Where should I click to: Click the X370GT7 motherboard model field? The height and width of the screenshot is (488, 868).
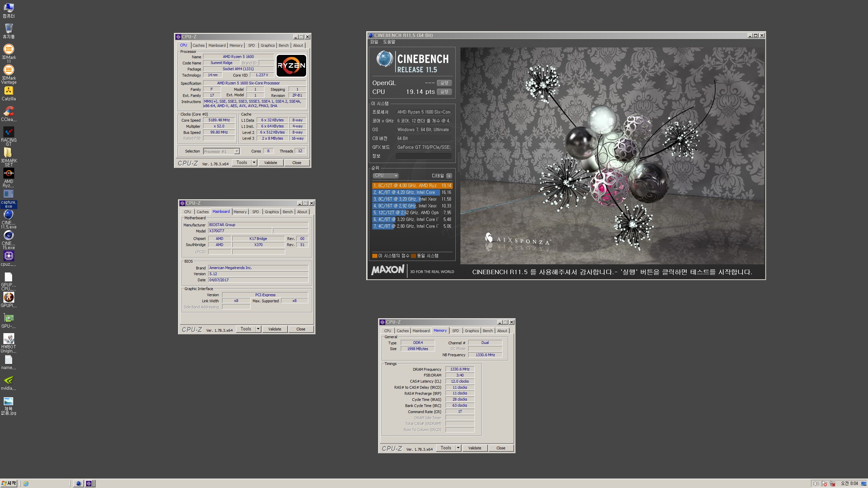click(x=240, y=231)
